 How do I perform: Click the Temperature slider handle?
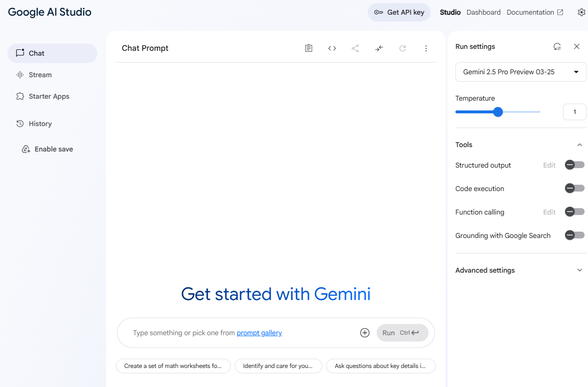pos(498,112)
